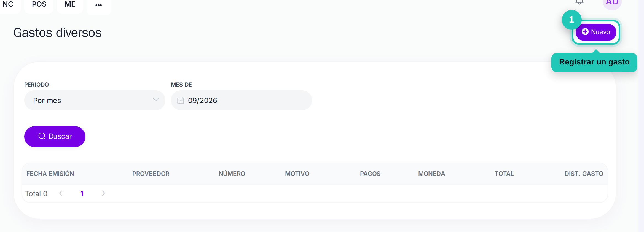Click the Fecha Emisión column header
This screenshot has height=232, width=644.
click(x=50, y=174)
